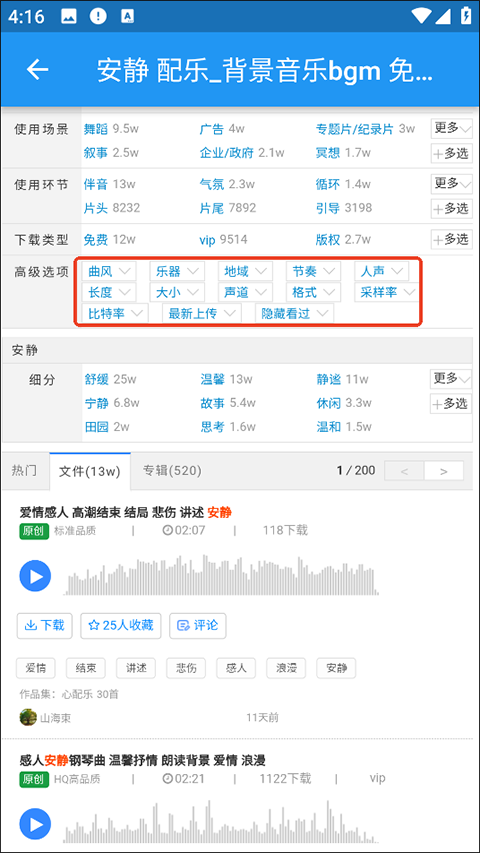Open the 大小 dropdown
480x853 pixels.
tap(177, 292)
